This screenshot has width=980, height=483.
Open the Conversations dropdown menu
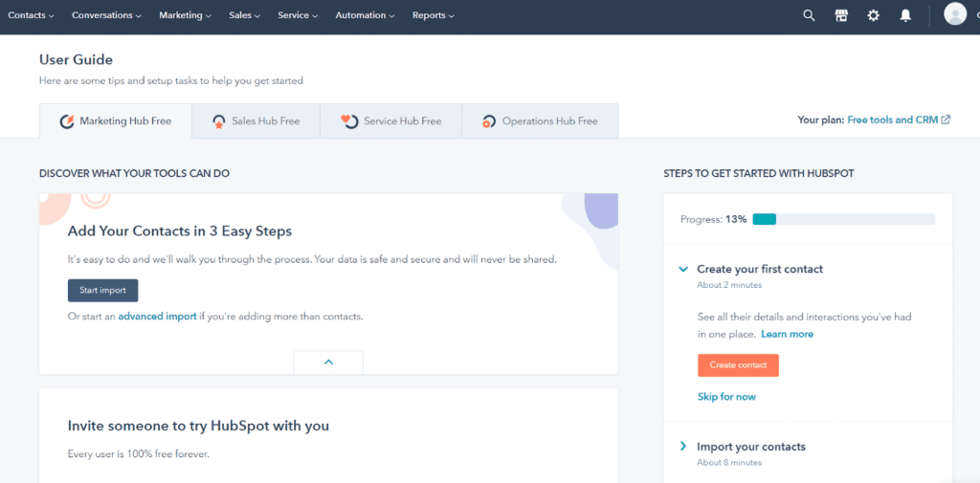tap(106, 15)
